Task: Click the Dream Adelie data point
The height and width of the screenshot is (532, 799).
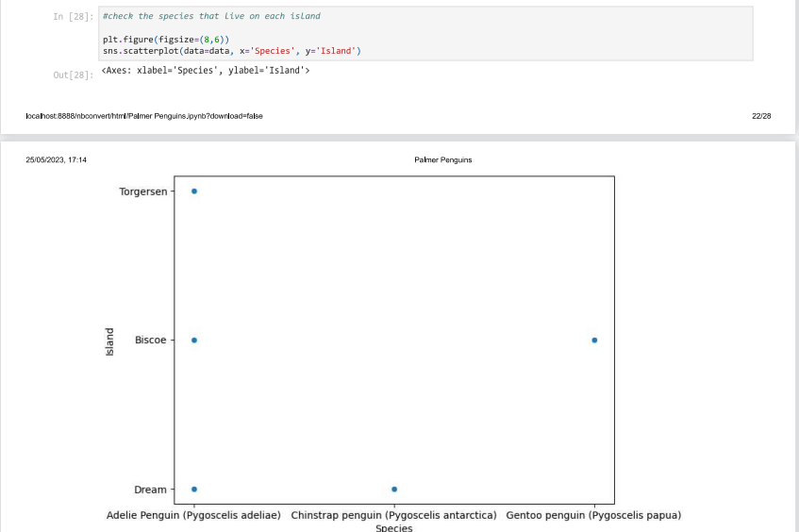Action: click(194, 490)
